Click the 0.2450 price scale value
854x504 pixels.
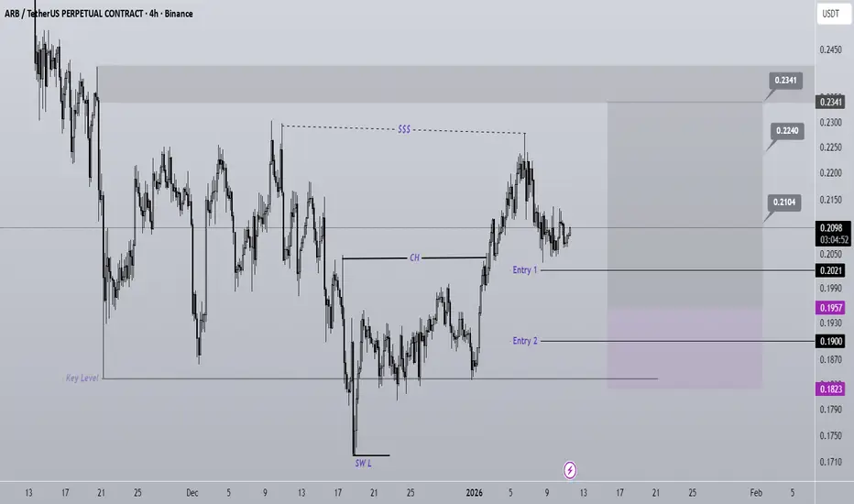coord(830,49)
